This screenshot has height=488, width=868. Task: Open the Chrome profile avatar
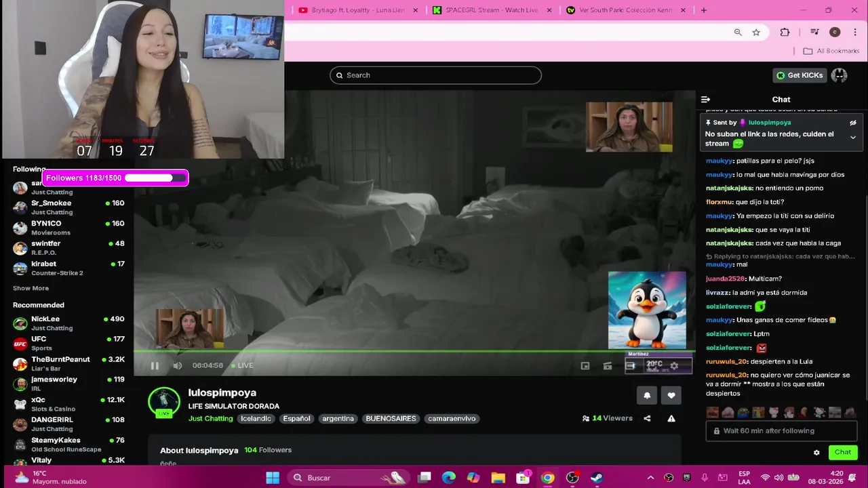pyautogui.click(x=835, y=32)
